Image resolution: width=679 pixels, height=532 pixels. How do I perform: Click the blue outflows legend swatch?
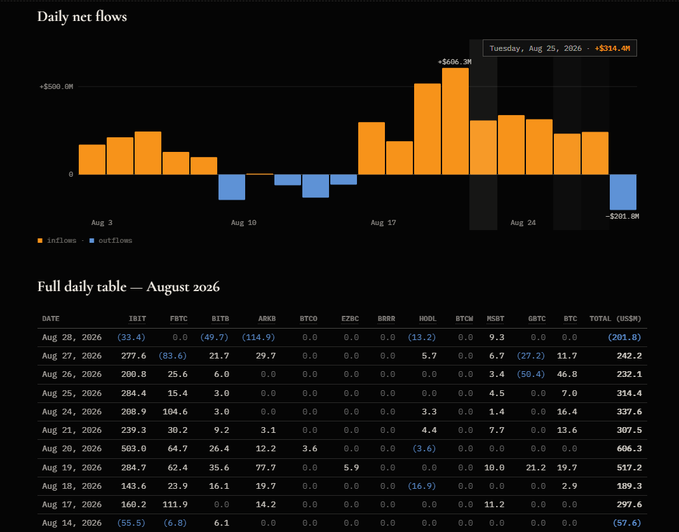92,241
